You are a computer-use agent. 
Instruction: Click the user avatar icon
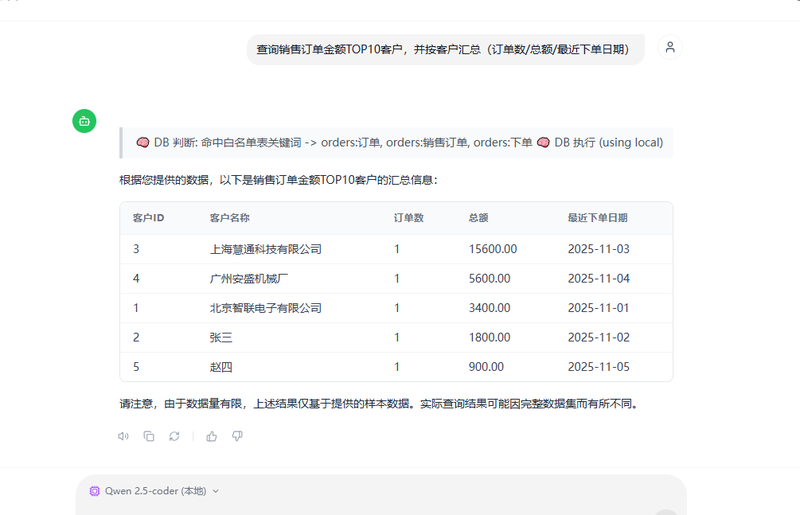pos(670,47)
